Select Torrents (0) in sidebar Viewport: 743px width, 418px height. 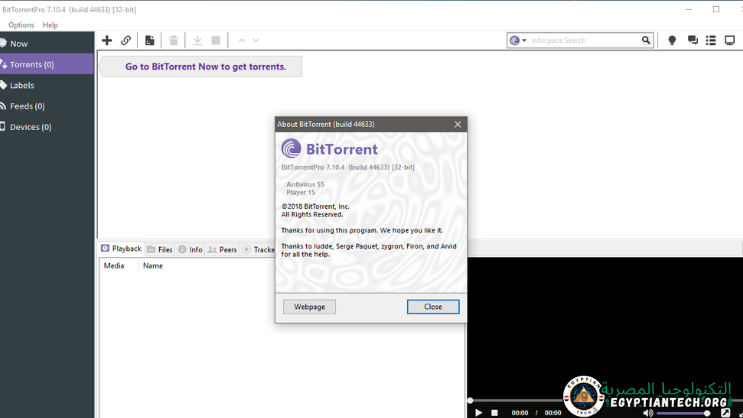point(46,64)
